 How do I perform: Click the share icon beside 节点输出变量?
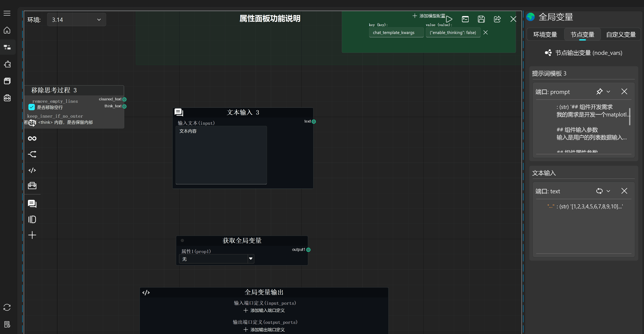click(x=548, y=53)
